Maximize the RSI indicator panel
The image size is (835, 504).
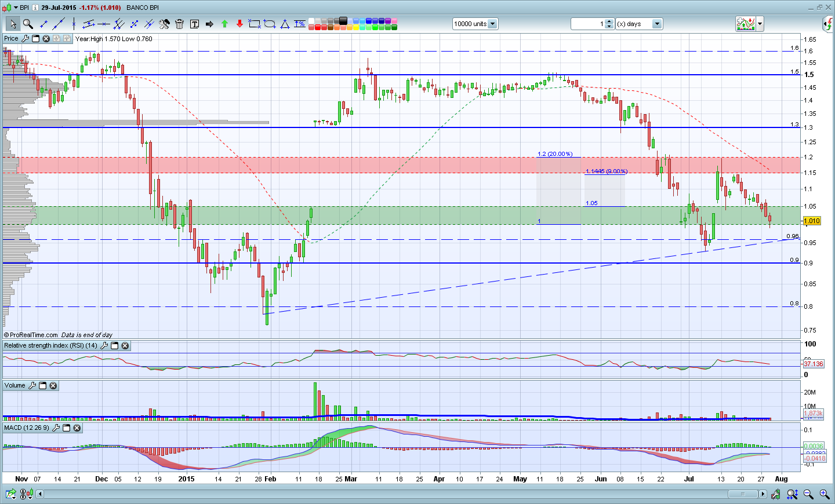[x=114, y=346]
